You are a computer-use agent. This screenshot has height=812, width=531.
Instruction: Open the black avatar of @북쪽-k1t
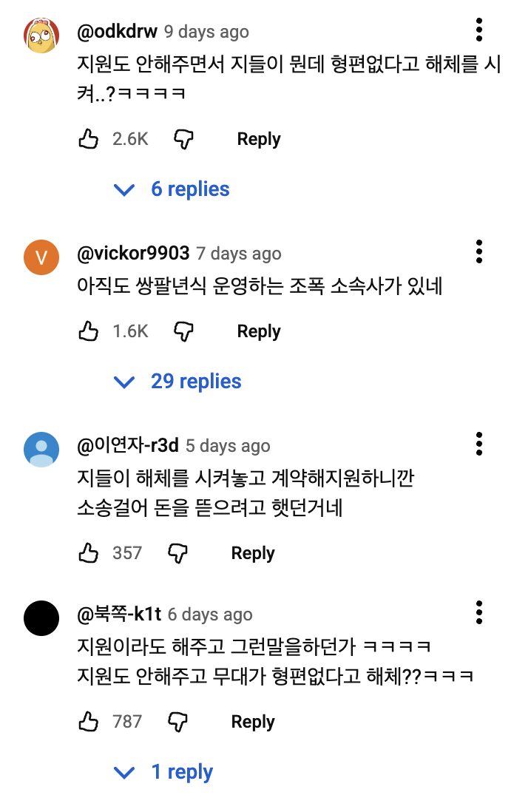pyautogui.click(x=41, y=618)
